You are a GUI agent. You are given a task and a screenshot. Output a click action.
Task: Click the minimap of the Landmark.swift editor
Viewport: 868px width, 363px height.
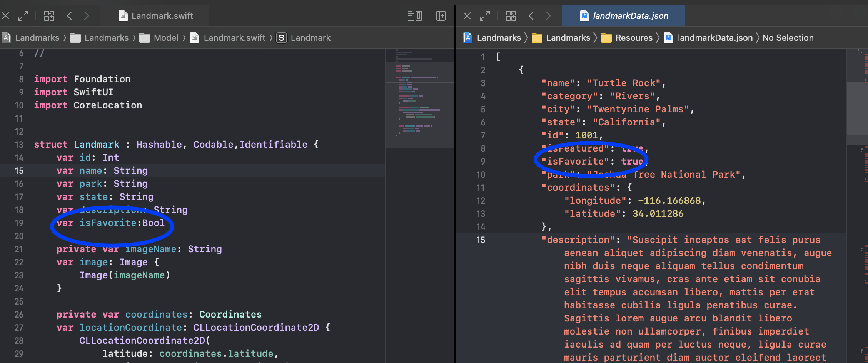[x=420, y=98]
